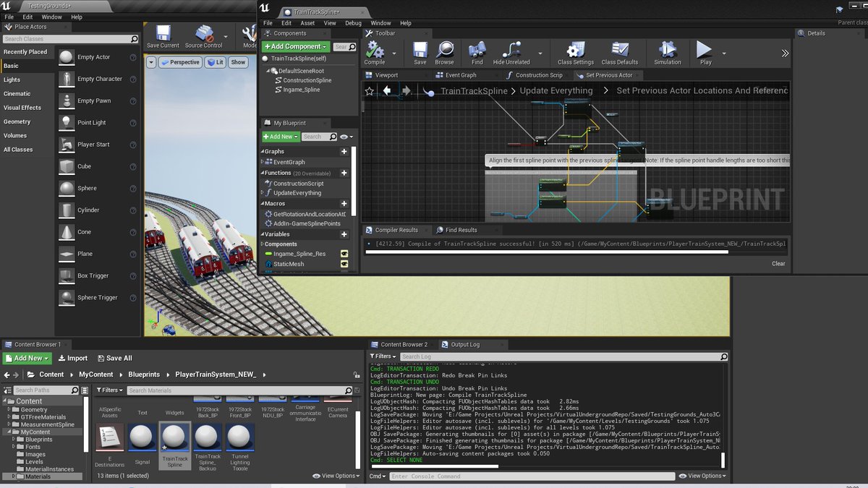Click the Browse magnifier icon in Blueprint toolbar
868x488 pixels.
click(444, 50)
